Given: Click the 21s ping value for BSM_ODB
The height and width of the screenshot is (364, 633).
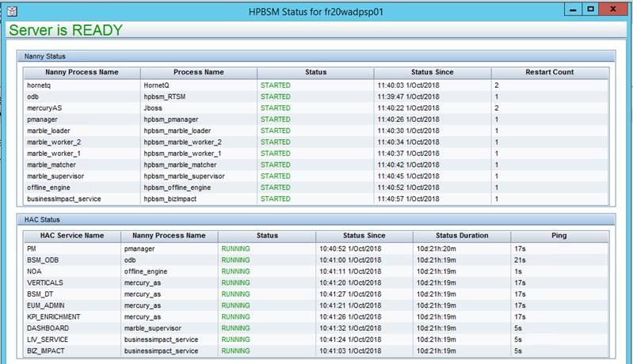Looking at the screenshot, I should click(x=520, y=260).
